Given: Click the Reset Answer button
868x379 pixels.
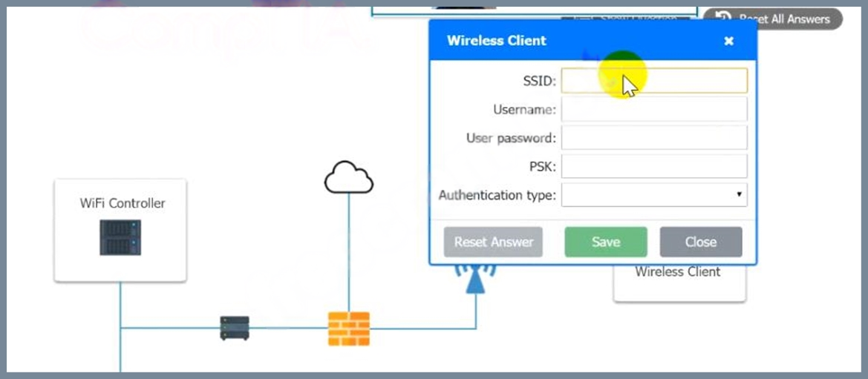Looking at the screenshot, I should 493,242.
